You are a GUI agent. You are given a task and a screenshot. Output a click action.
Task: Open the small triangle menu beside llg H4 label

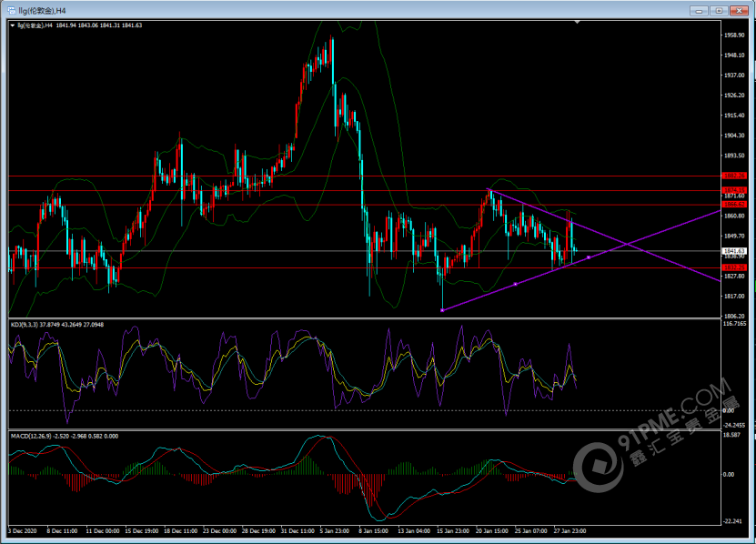pos(13,25)
